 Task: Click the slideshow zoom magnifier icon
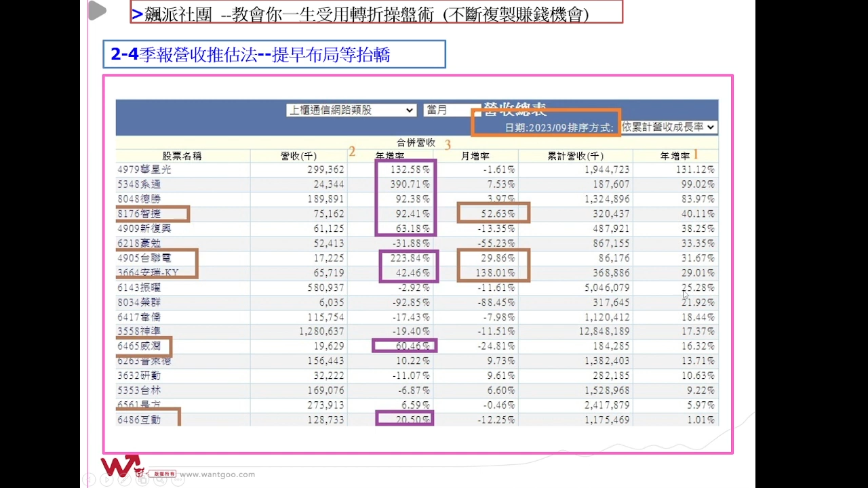coord(159,480)
